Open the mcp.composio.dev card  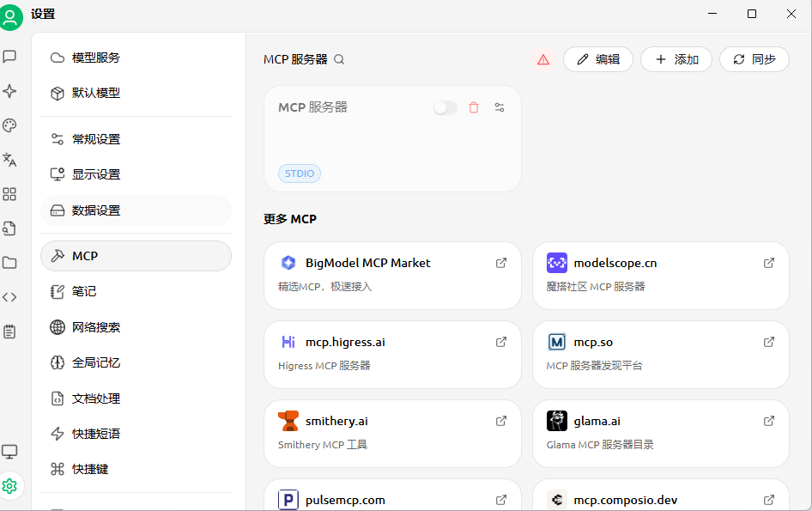(661, 495)
